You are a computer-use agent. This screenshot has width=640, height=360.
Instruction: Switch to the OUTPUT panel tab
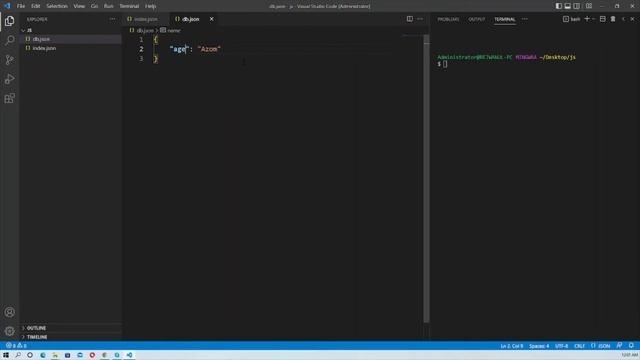tap(476, 19)
